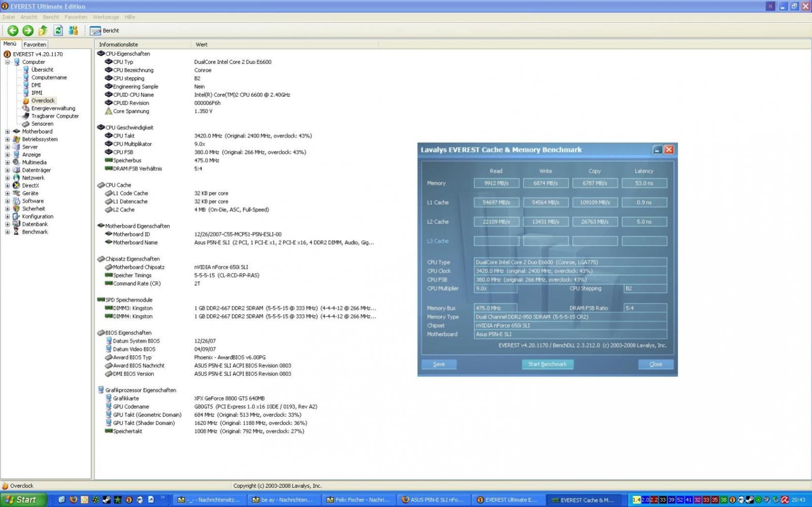Click the Memory Read 9912 MB/s field
Viewport: 812px width, 507px height.
pyautogui.click(x=496, y=183)
